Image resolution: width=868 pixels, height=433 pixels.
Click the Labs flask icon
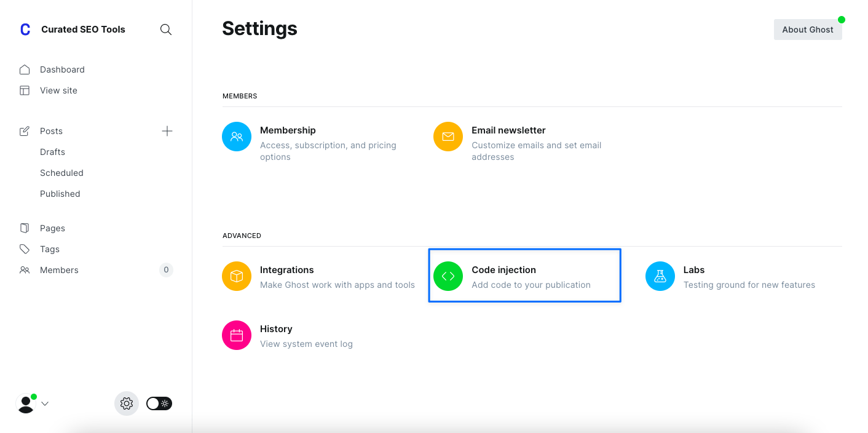tap(660, 276)
